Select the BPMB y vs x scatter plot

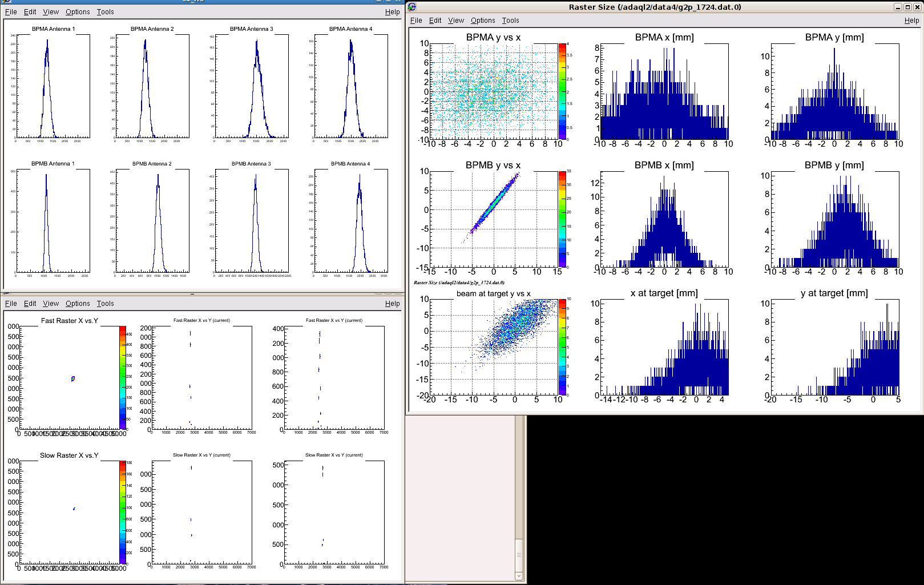coord(494,219)
